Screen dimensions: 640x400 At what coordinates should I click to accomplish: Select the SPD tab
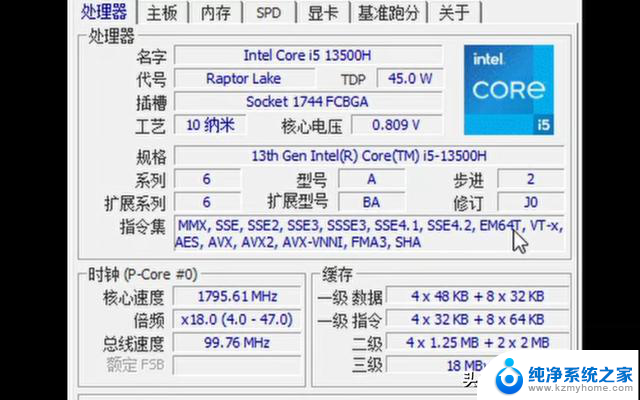[x=269, y=13]
